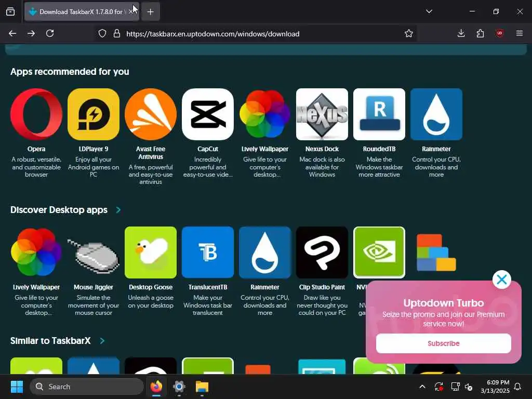Click "Unleash a goose on your desktop" text
This screenshot has width=532, height=399.
coord(151,301)
